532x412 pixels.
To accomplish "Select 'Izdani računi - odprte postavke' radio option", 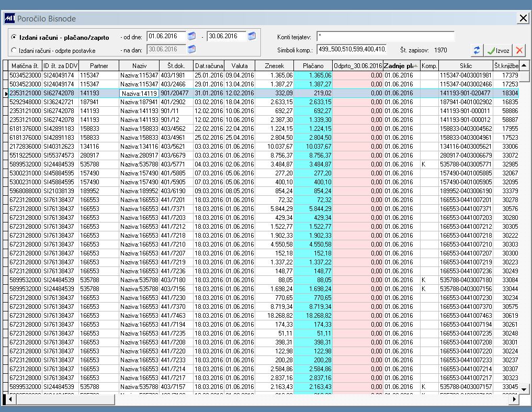I will [x=14, y=50].
